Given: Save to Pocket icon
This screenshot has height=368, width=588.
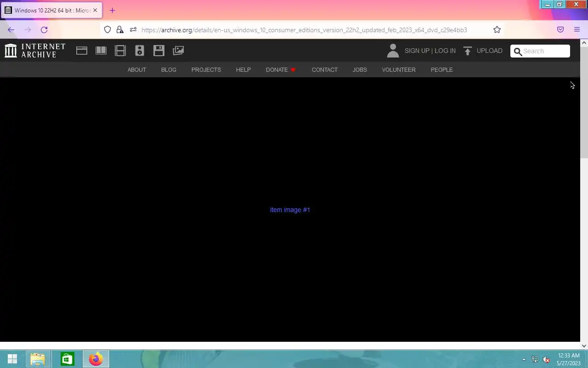Looking at the screenshot, I should pyautogui.click(x=560, y=29).
